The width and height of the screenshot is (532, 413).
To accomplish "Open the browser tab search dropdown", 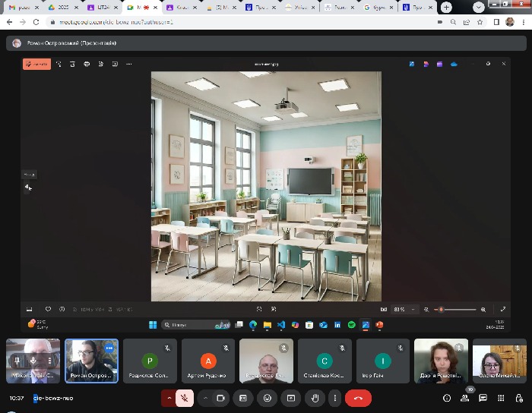I will point(479,8).
